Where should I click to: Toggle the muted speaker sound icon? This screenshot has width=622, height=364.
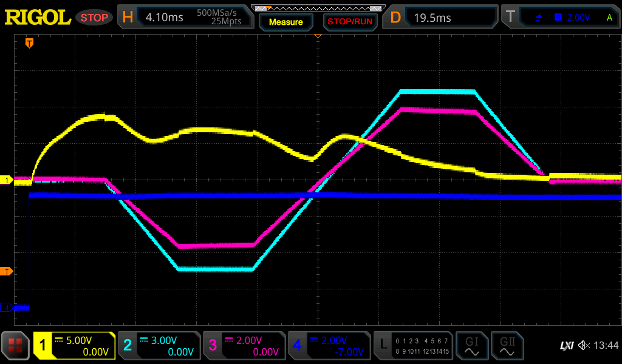584,346
